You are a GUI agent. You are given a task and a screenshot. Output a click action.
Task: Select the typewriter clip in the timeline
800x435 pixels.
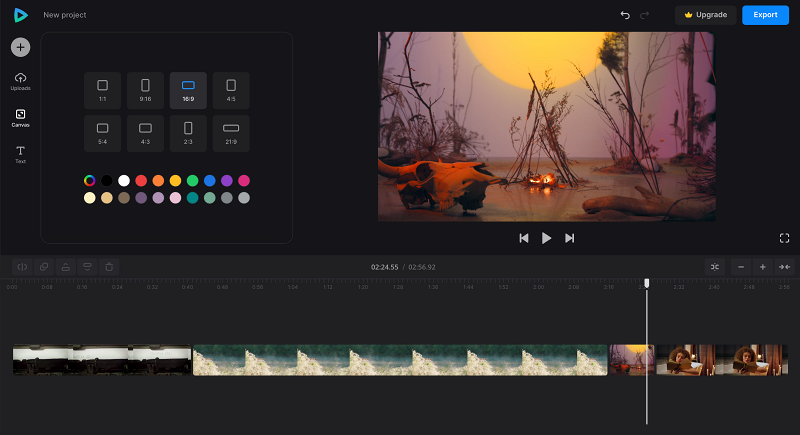102,360
